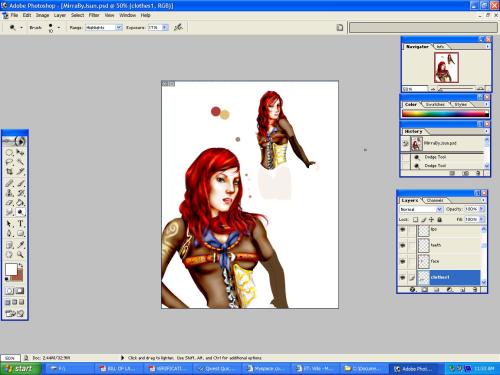This screenshot has width=500, height=375.
Task: Select the Pen tool
Action: [x=9, y=233]
